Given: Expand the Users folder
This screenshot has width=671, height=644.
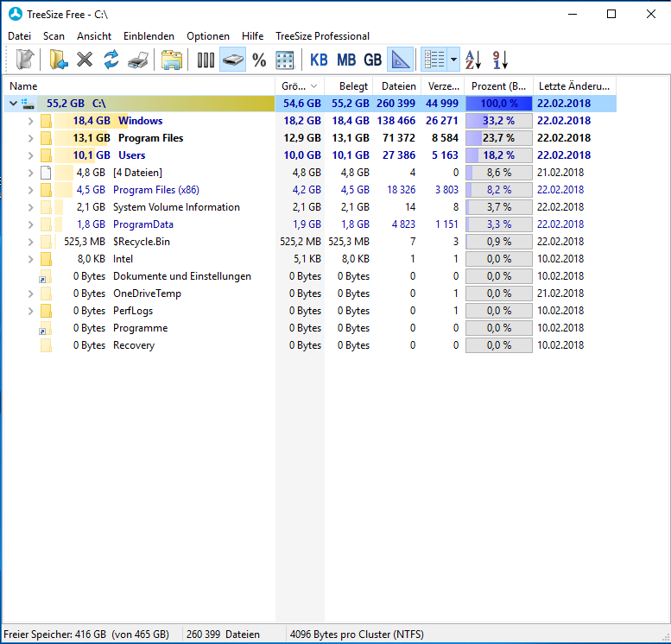Looking at the screenshot, I should [30, 155].
